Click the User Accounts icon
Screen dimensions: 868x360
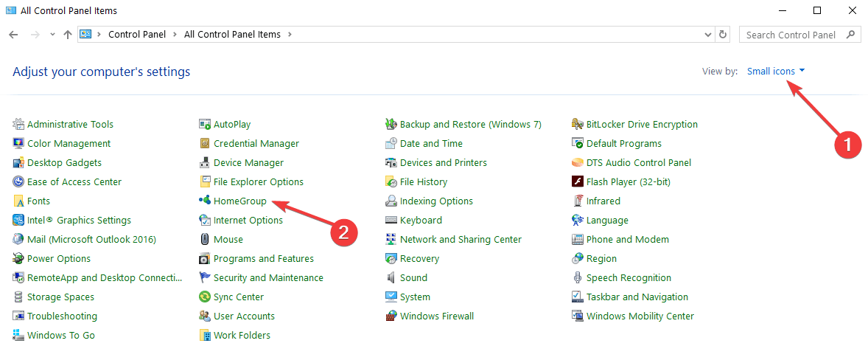coord(205,316)
